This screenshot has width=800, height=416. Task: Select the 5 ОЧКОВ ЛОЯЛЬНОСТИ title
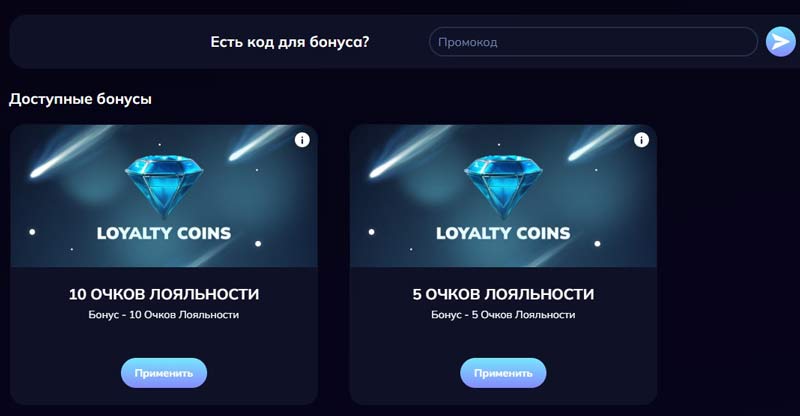[503, 294]
